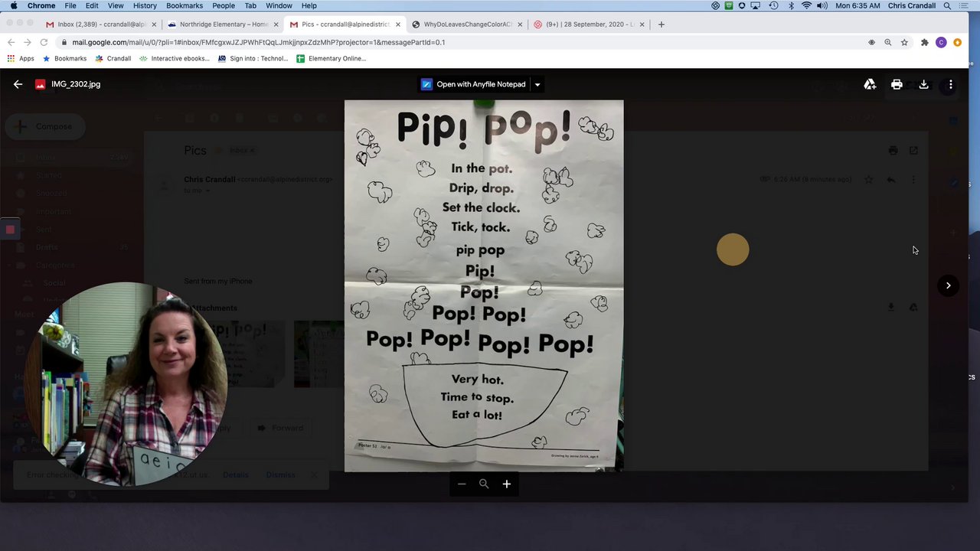Screen dimensions: 980x551
Task: Reset zoom with the magnifier icon
Action: point(484,484)
